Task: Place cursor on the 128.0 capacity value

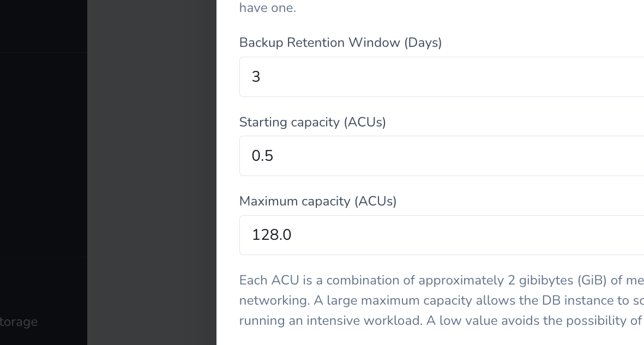Action: [x=272, y=235]
